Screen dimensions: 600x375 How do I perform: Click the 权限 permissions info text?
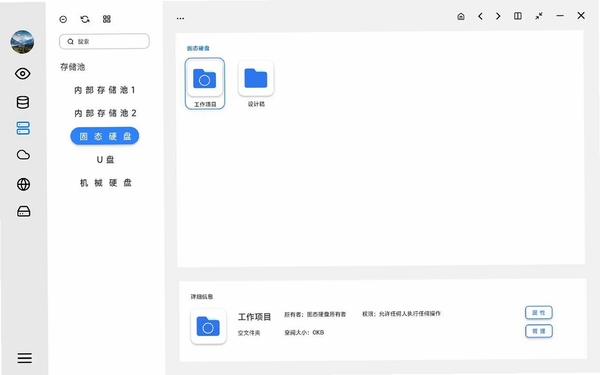coord(401,313)
